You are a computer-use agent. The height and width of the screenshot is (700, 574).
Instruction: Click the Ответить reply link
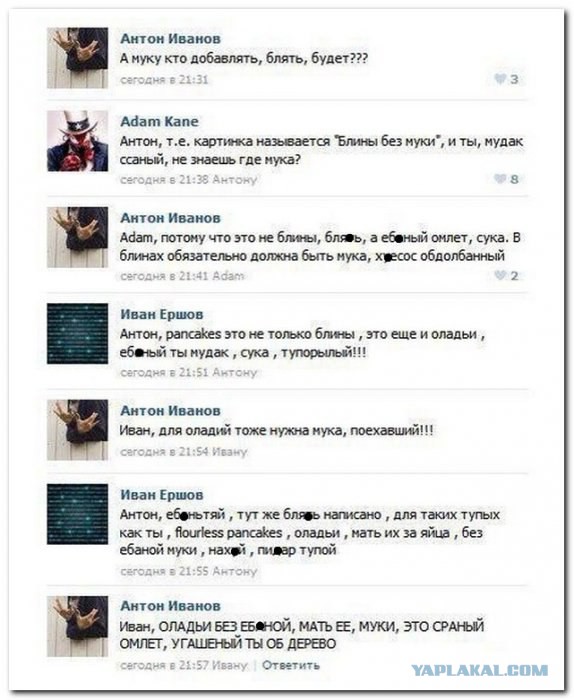(x=291, y=665)
